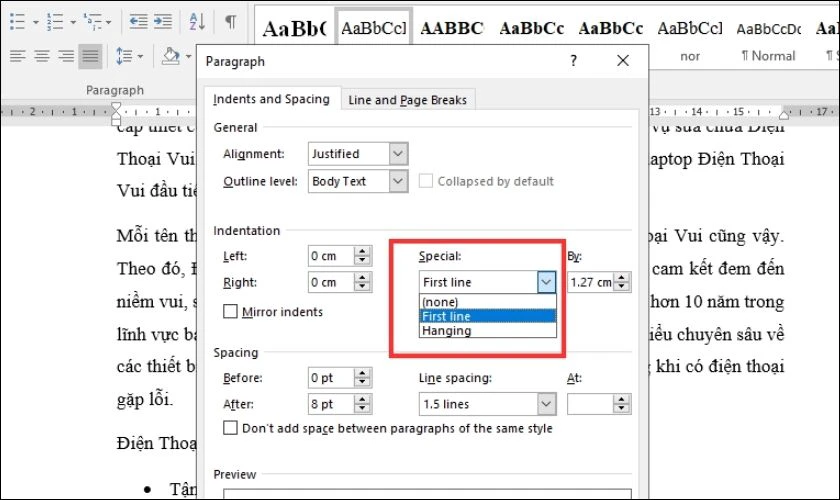Click the Right indent input field
Image resolution: width=840 pixels, height=500 pixels.
(331, 282)
